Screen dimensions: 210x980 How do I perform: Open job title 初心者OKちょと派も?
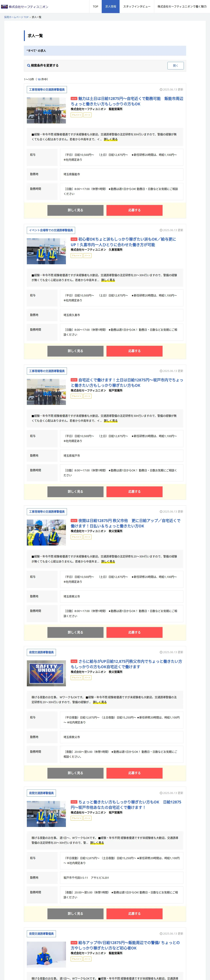pyautogui.click(x=123, y=242)
